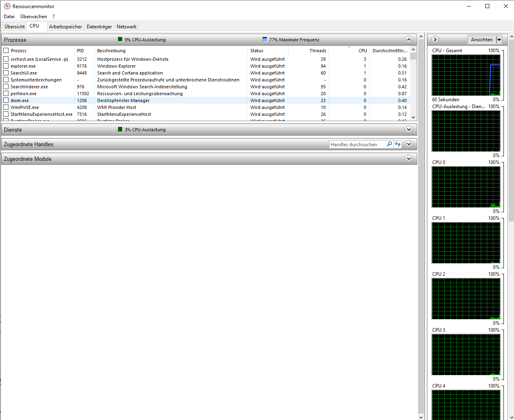Click the CPU 2 usage graph
514x420 pixels.
[x=466, y=298]
